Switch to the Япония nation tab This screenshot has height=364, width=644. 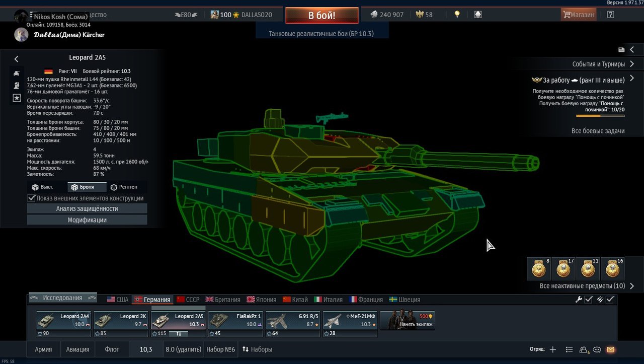coord(262,300)
